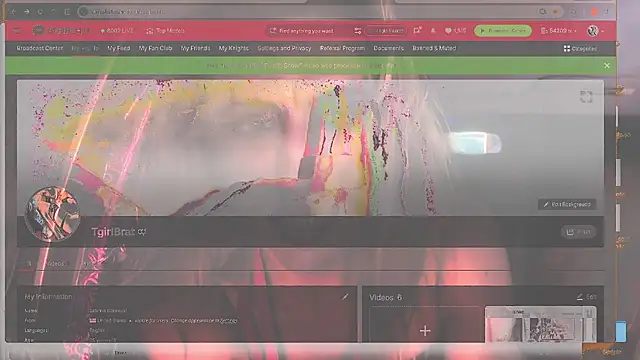
Task: Open the My Knights tab
Action: [x=233, y=48]
